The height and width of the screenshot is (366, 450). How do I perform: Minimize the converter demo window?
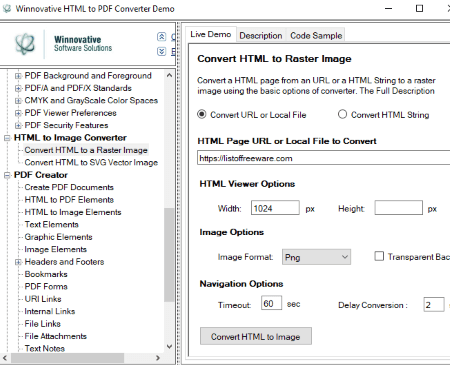(x=389, y=8)
